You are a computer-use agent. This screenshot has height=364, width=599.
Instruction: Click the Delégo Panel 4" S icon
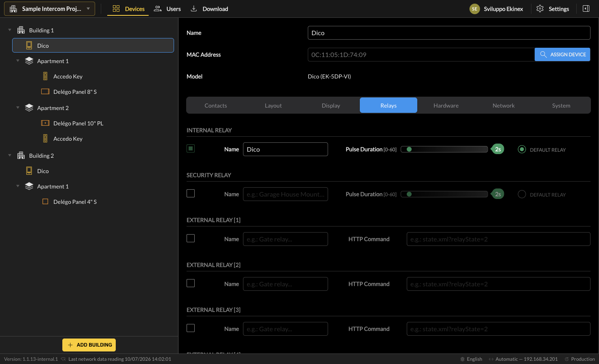tap(45, 202)
